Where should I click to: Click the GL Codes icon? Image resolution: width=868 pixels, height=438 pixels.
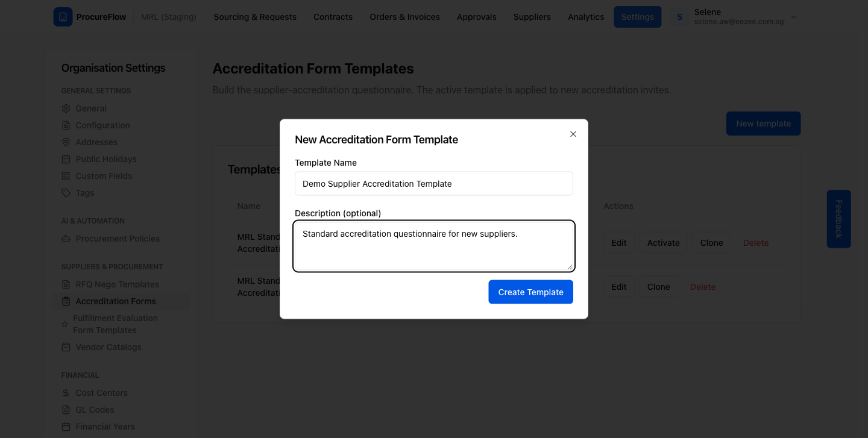(x=66, y=410)
